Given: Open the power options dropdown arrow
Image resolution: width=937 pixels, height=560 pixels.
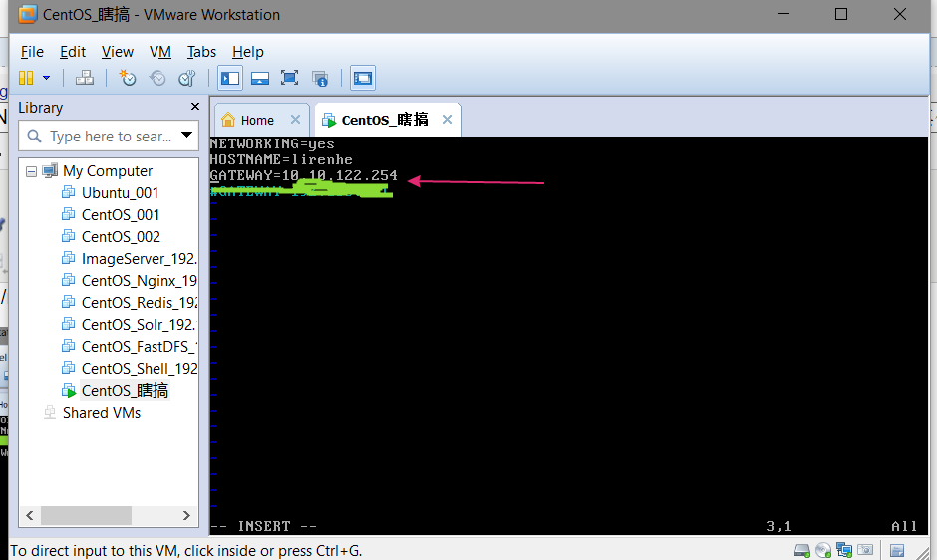Looking at the screenshot, I should click(46, 78).
